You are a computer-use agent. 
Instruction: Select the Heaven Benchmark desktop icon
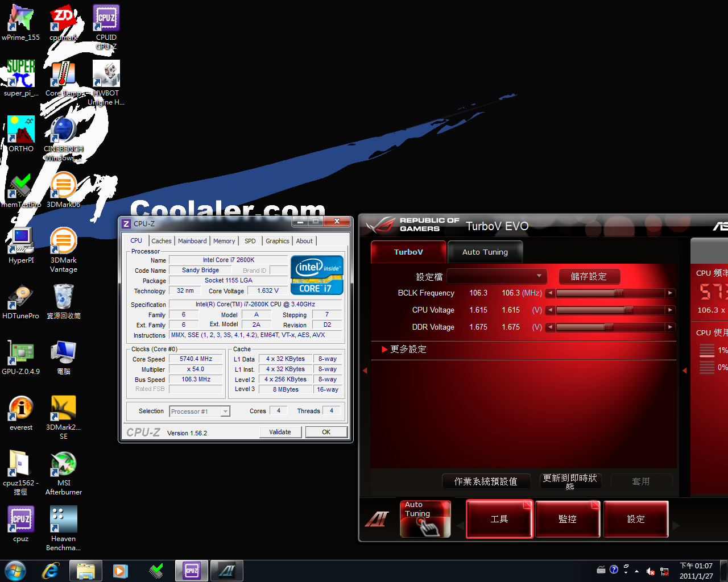64,529
